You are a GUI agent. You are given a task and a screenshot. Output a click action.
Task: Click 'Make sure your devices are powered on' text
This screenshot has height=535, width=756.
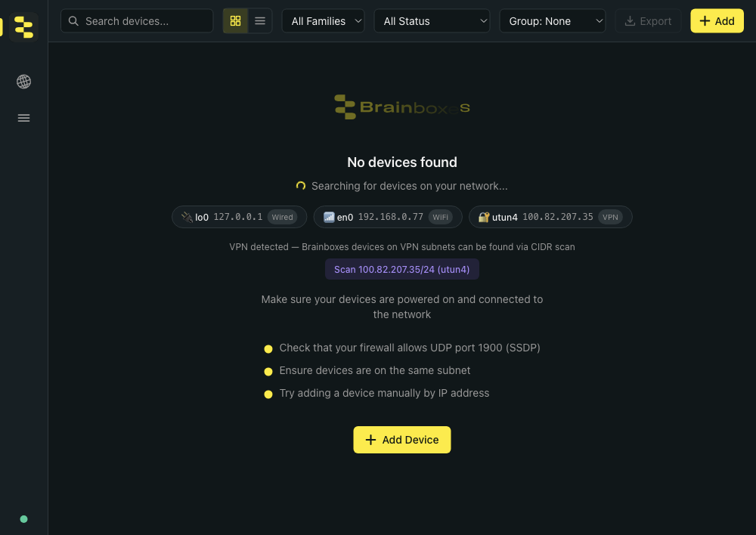click(402, 307)
